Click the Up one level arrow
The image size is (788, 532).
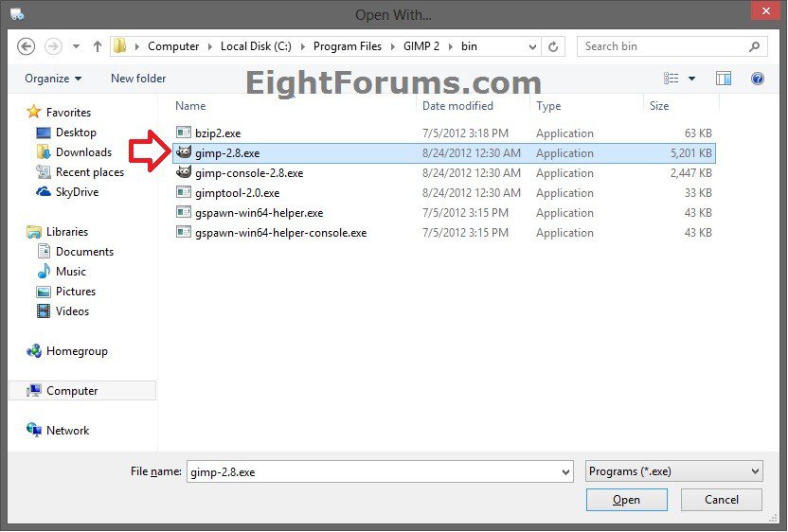98,46
